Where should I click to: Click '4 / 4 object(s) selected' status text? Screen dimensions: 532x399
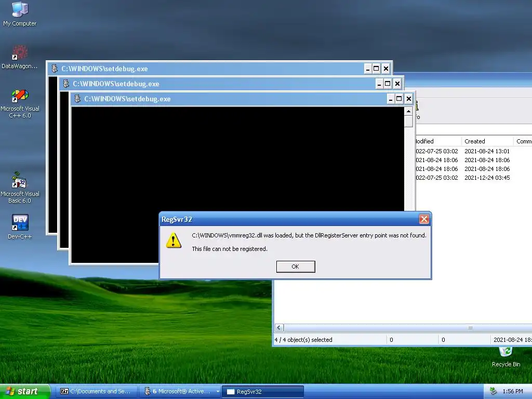point(303,340)
